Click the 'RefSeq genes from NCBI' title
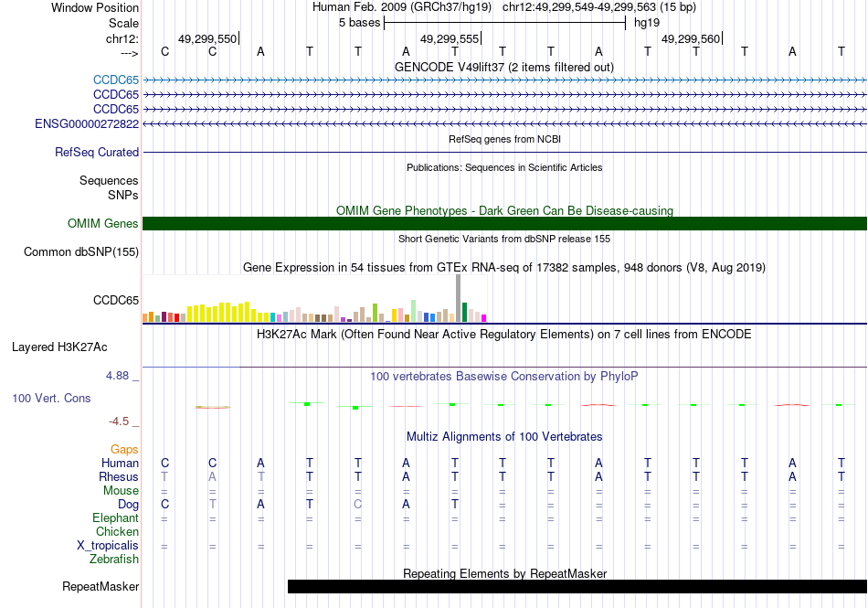This screenshot has height=608, width=868. point(504,139)
